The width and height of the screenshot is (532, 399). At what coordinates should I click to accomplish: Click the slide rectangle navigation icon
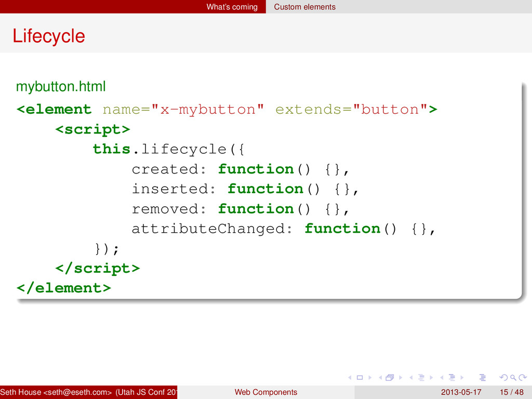[x=360, y=377]
